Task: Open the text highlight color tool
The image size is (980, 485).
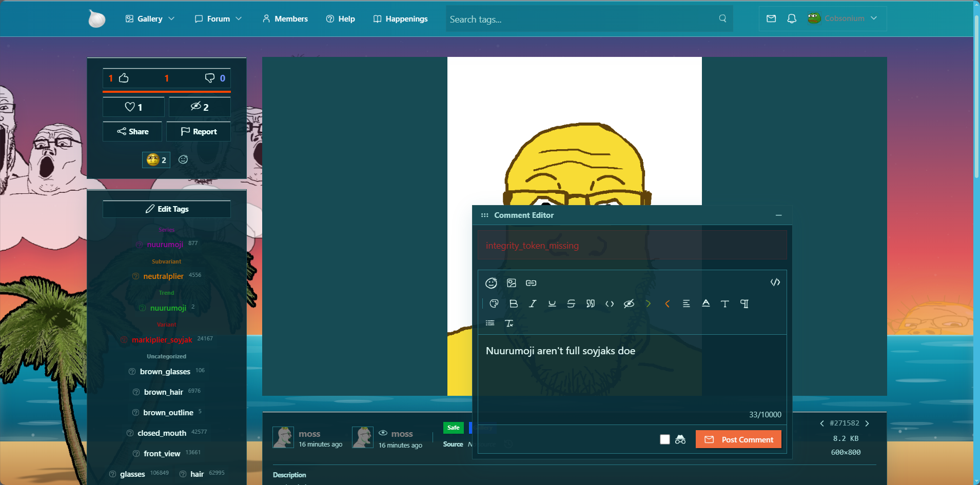Action: pos(706,304)
